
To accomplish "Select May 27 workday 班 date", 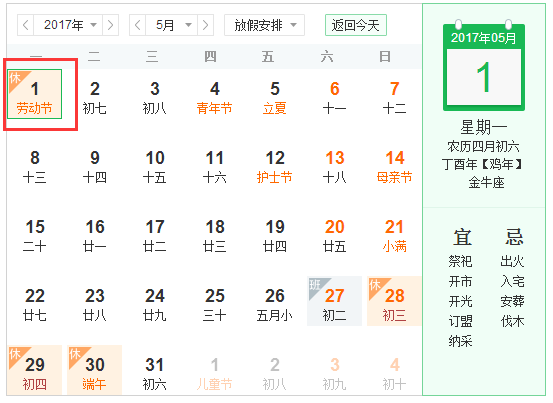I will 334,301.
